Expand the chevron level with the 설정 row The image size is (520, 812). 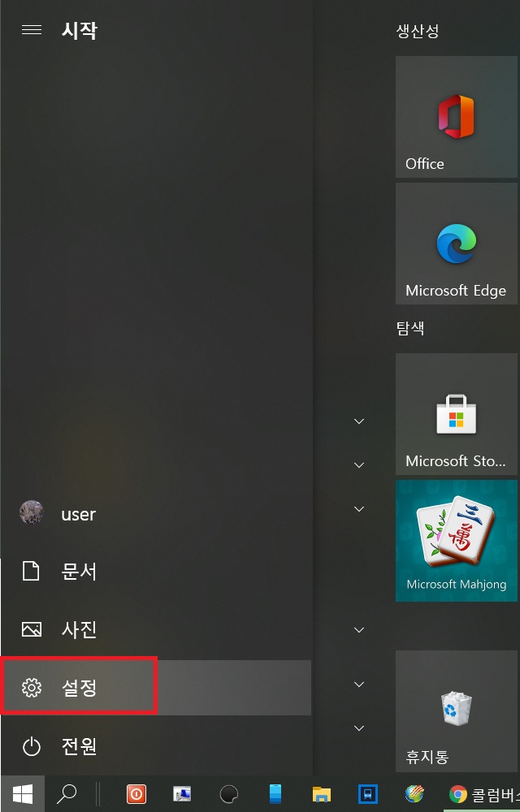[x=359, y=685]
